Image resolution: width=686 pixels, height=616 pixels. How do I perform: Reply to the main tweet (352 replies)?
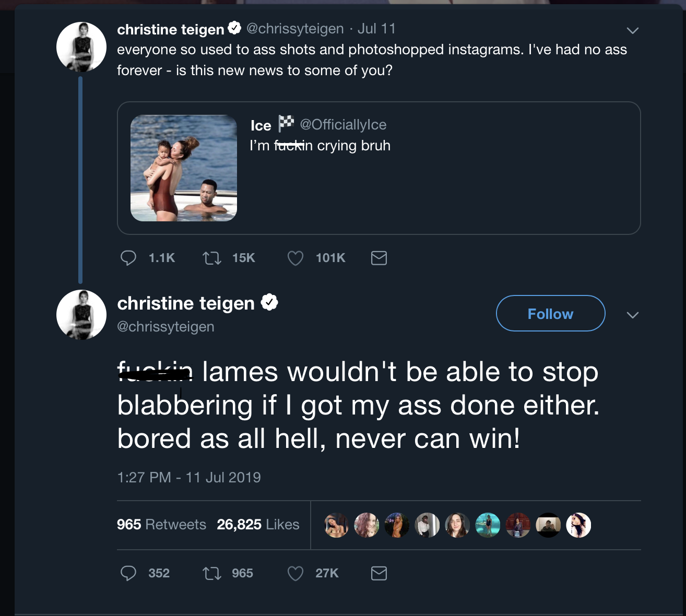tap(128, 573)
